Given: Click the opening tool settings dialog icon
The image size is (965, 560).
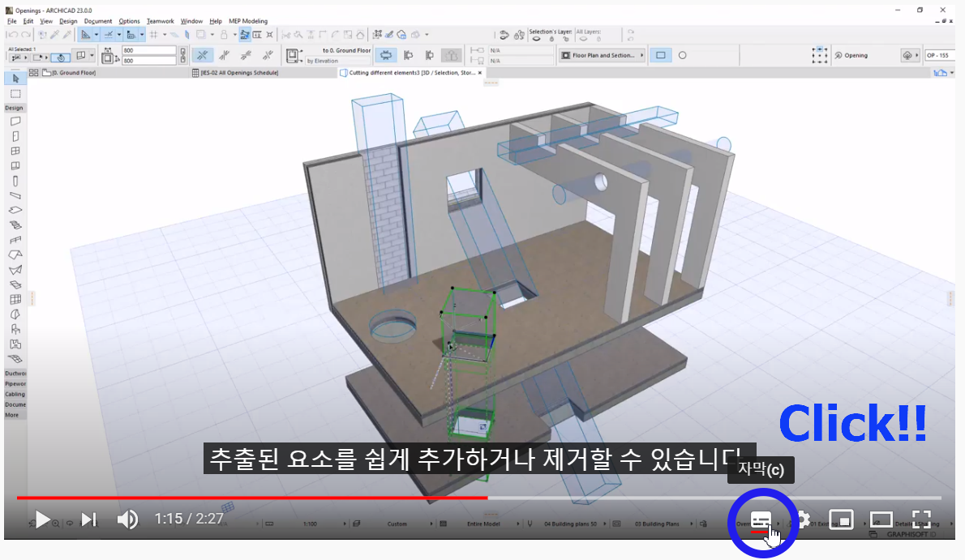Looking at the screenshot, I should point(80,56).
